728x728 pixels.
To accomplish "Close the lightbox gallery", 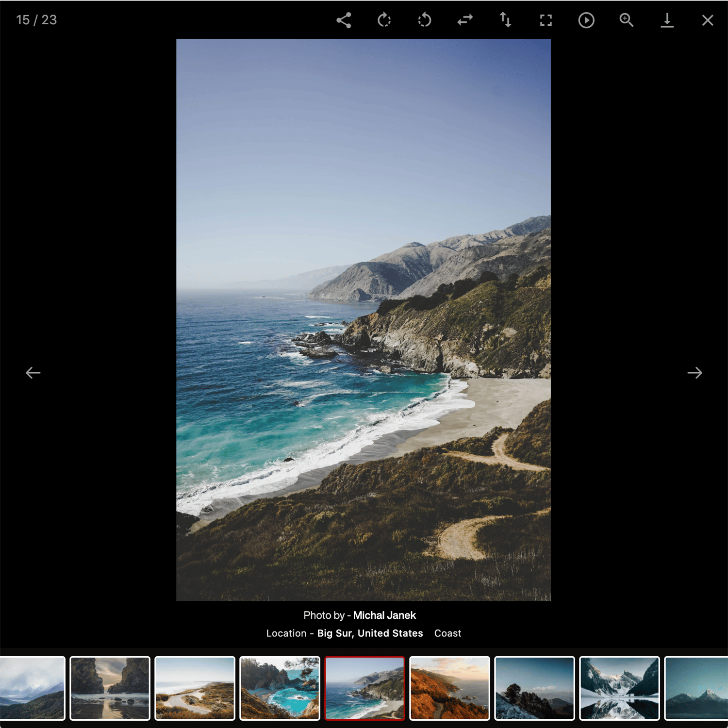I will pos(708,20).
